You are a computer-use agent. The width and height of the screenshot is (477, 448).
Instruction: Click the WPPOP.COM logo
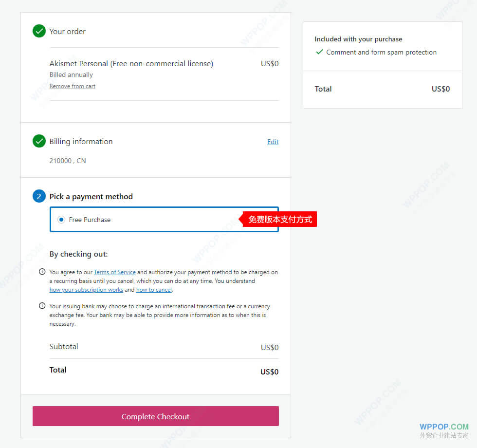pyautogui.click(x=444, y=427)
